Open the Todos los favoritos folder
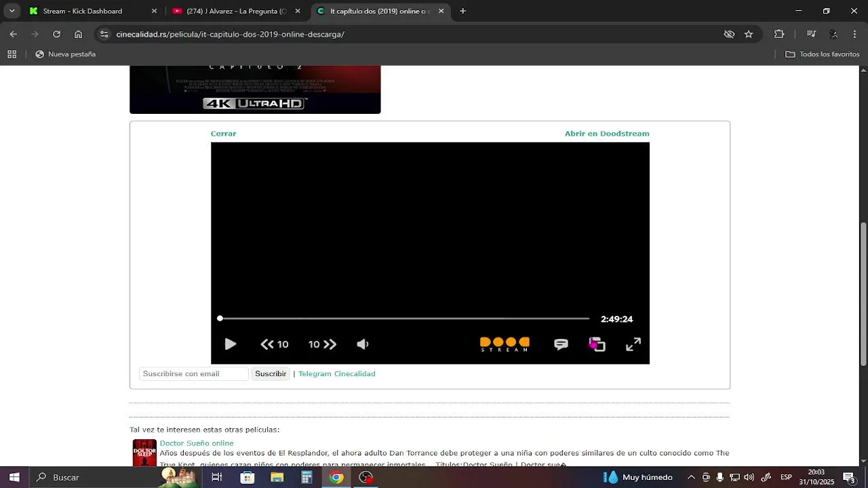868x488 pixels. tap(823, 54)
